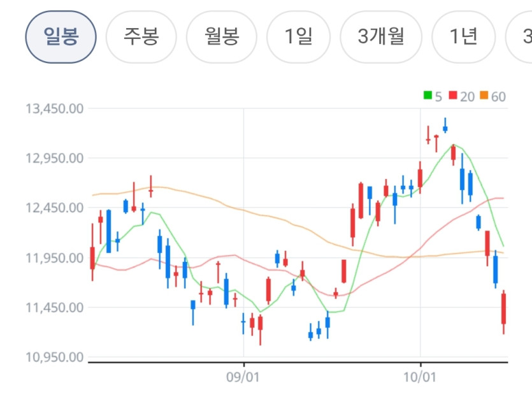Select the 1년 period button
This screenshot has width=532, height=395.
click(463, 37)
